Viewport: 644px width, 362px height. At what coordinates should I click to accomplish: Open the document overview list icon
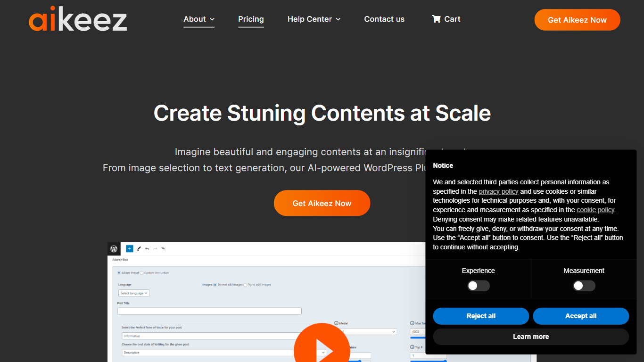click(x=163, y=248)
